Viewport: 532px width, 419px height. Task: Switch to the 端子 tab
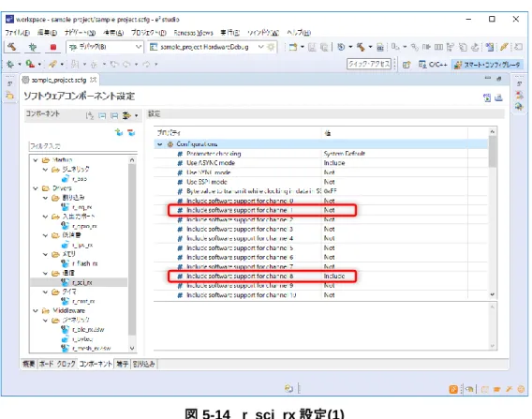(x=122, y=364)
